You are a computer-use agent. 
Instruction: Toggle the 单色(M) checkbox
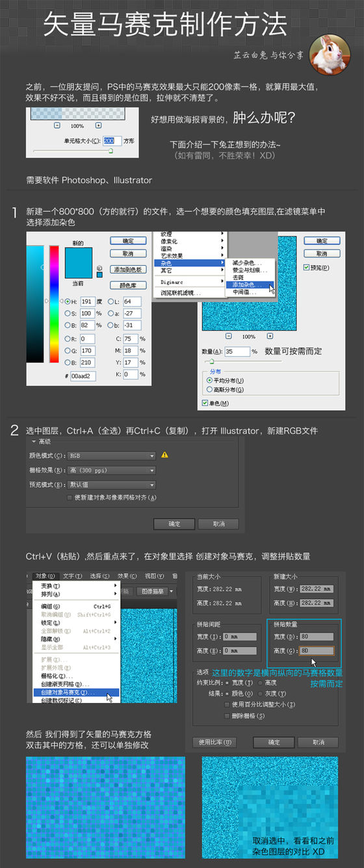205,403
